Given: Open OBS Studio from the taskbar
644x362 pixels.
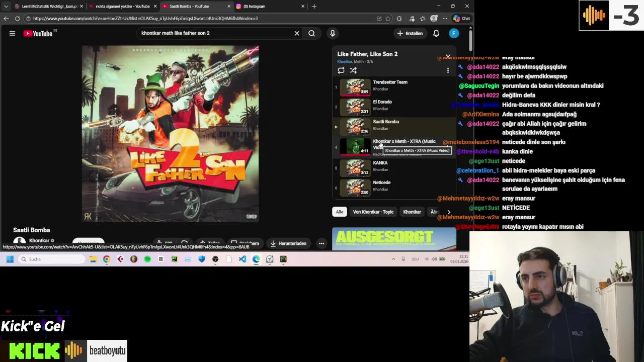Looking at the screenshot, I should (x=215, y=259).
